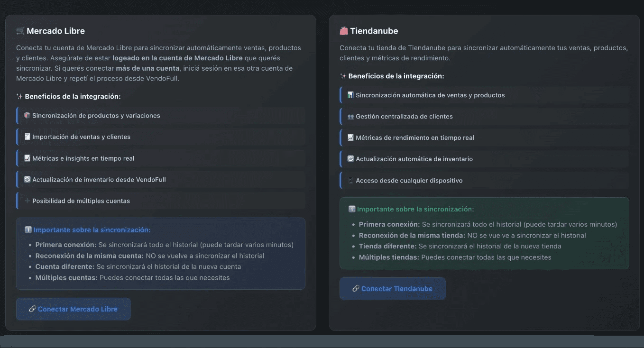644x348 pixels.
Task: Click the Mercado Libre card title
Action: (x=55, y=31)
